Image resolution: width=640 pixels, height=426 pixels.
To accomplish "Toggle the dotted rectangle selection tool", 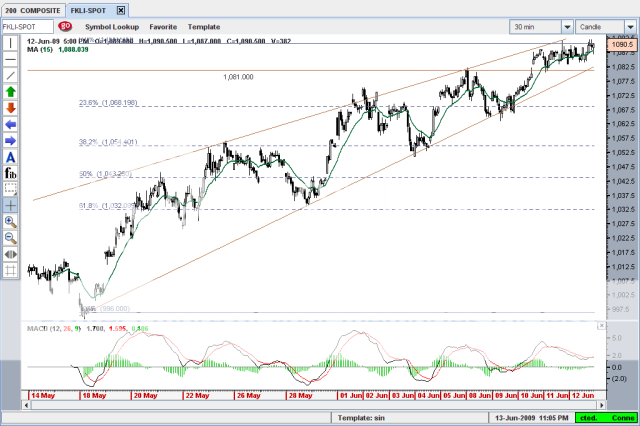I will [10, 188].
